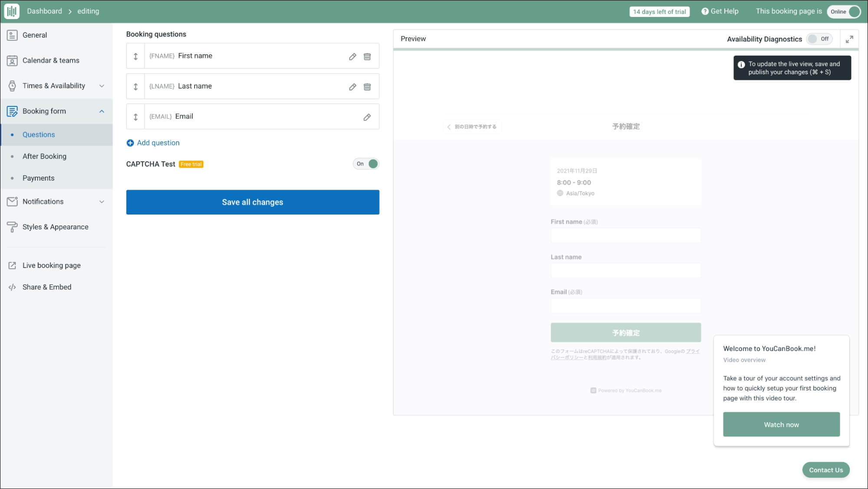Click the YouCanBook.me logo icon
Image resolution: width=868 pixels, height=489 pixels.
12,11
